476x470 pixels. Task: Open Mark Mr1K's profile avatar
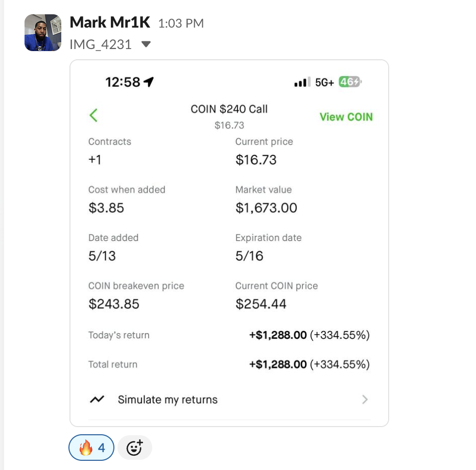(x=43, y=33)
